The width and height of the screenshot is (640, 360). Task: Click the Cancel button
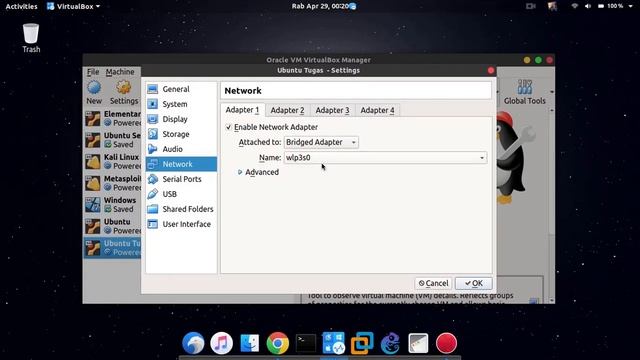[x=433, y=283]
